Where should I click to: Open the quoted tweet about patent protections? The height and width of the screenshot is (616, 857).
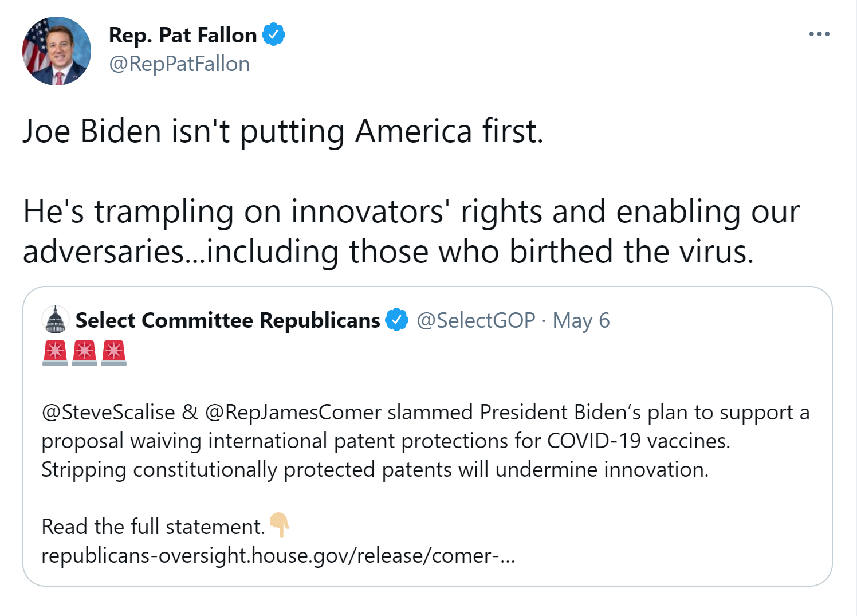(x=427, y=436)
